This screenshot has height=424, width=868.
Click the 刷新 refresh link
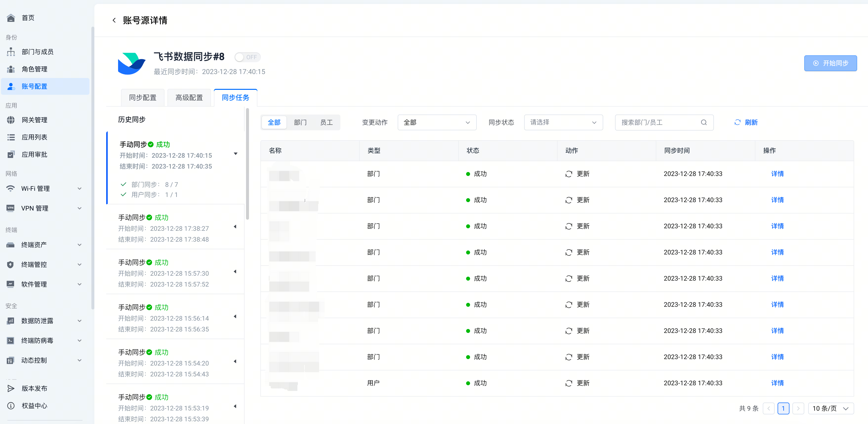point(746,123)
